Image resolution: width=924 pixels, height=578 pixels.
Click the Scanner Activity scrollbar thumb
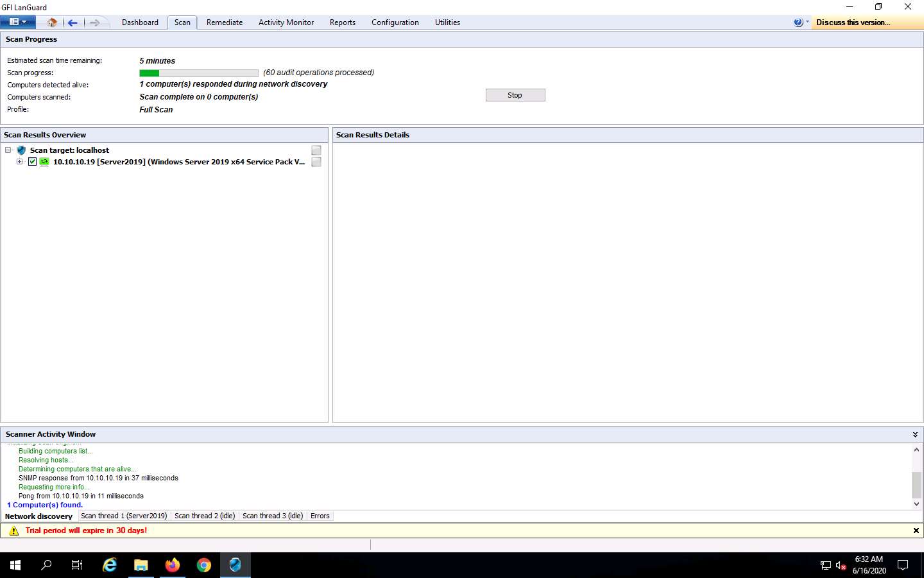point(916,485)
